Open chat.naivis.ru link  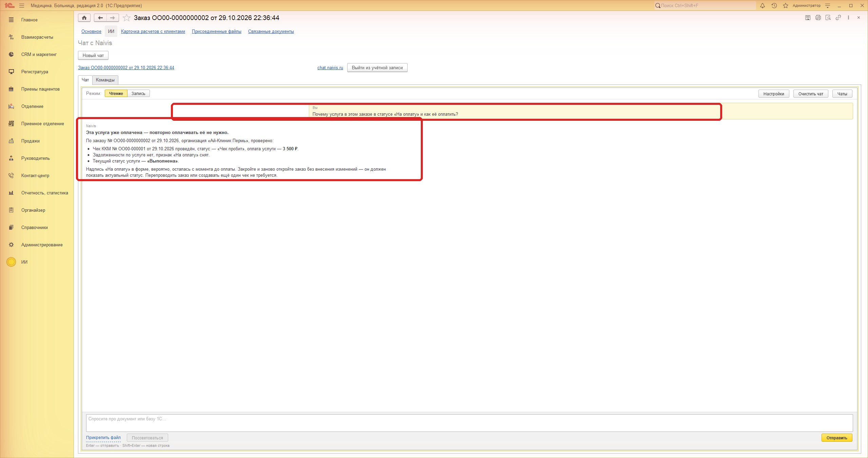330,68
